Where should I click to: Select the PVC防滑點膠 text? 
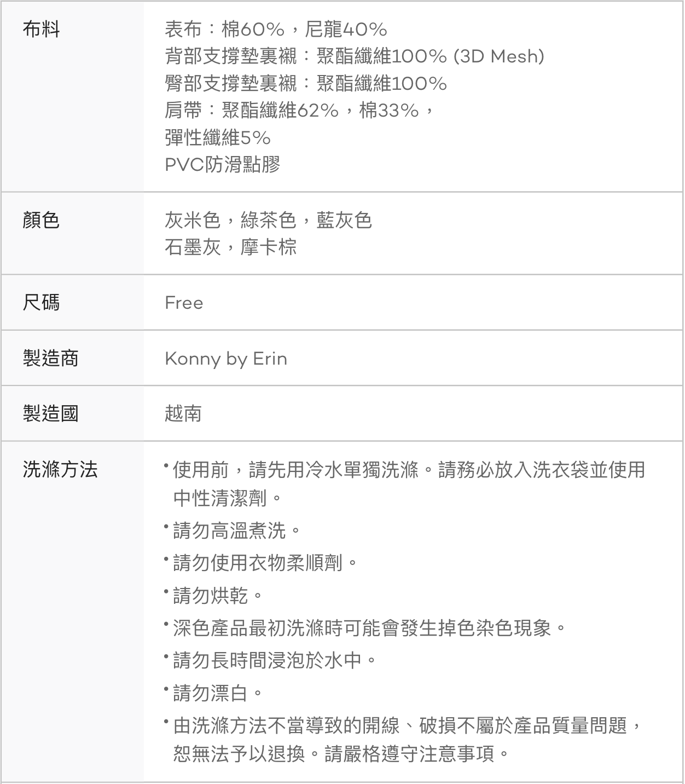(x=222, y=164)
